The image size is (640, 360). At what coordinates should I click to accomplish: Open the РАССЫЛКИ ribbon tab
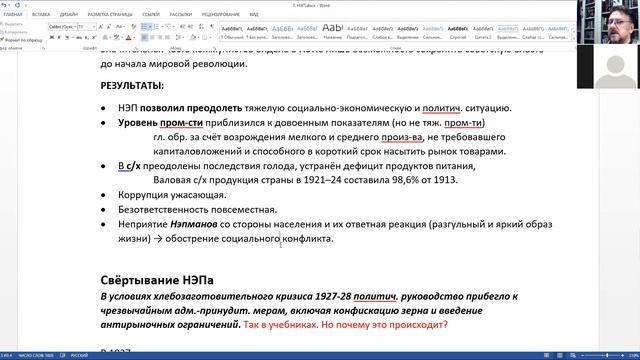(x=181, y=14)
